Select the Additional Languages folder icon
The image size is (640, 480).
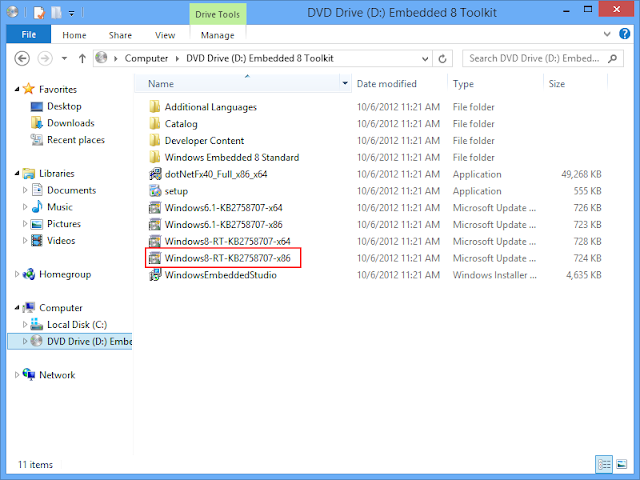[155, 107]
